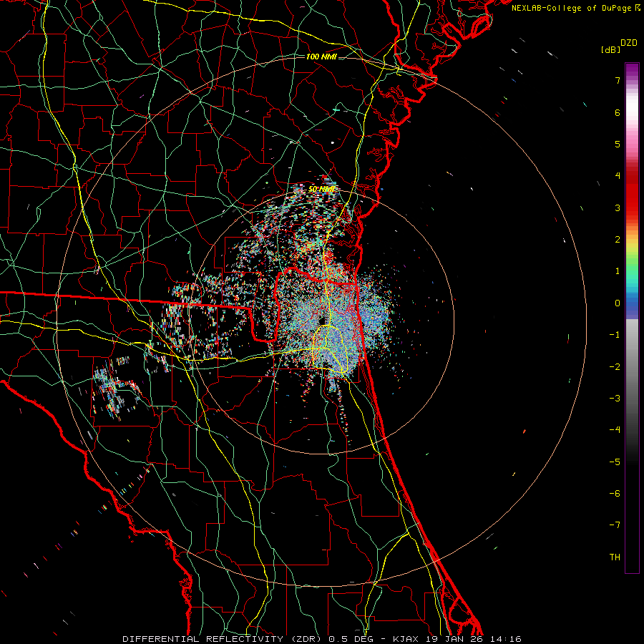The width and height of the screenshot is (644, 644).
Task: Click the -6 value on the color scale
Action: click(x=615, y=494)
